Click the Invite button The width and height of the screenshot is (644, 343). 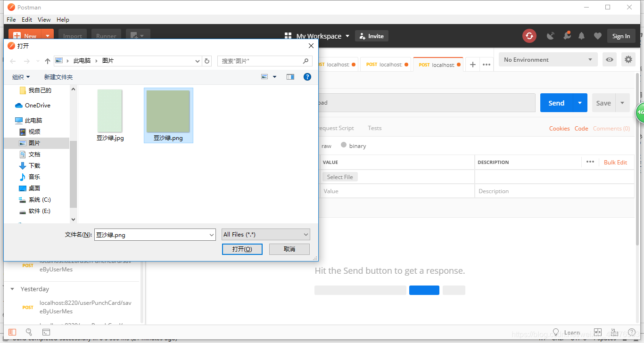point(372,36)
